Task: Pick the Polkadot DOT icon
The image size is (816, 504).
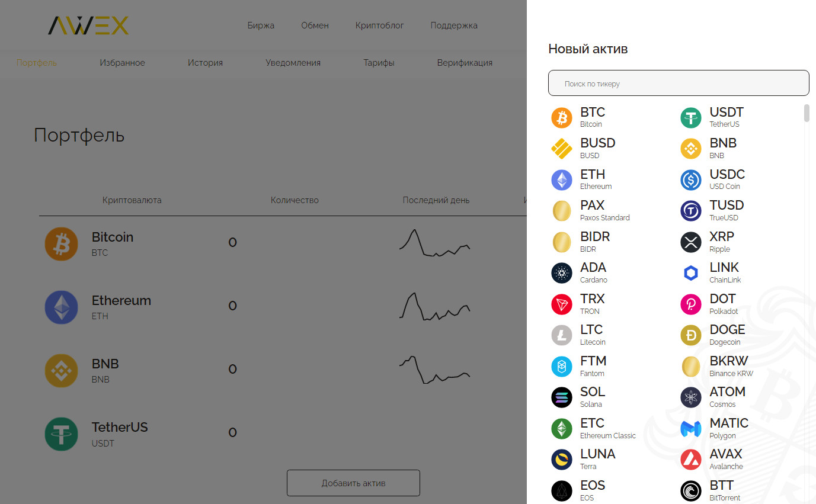Action: tap(691, 304)
